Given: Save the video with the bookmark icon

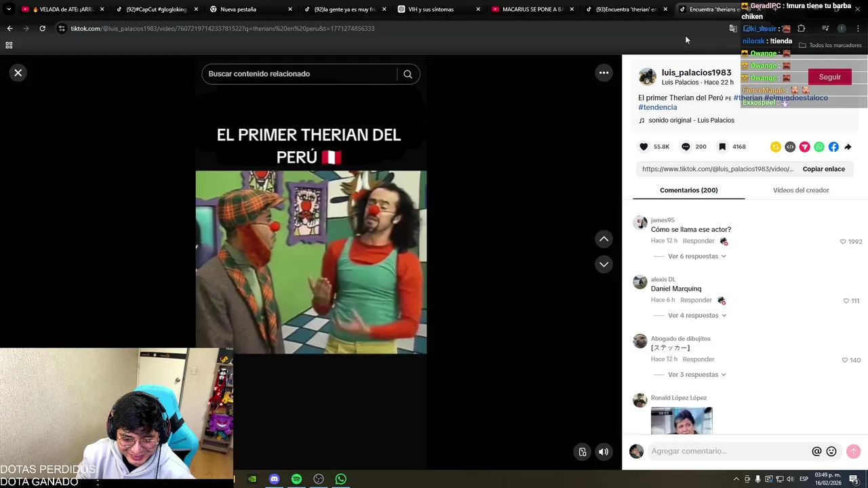Looking at the screenshot, I should click(722, 146).
